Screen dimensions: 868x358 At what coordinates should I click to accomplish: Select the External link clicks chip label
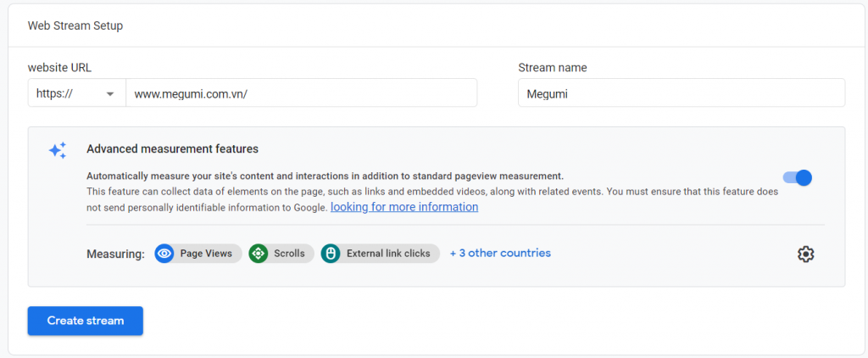388,254
